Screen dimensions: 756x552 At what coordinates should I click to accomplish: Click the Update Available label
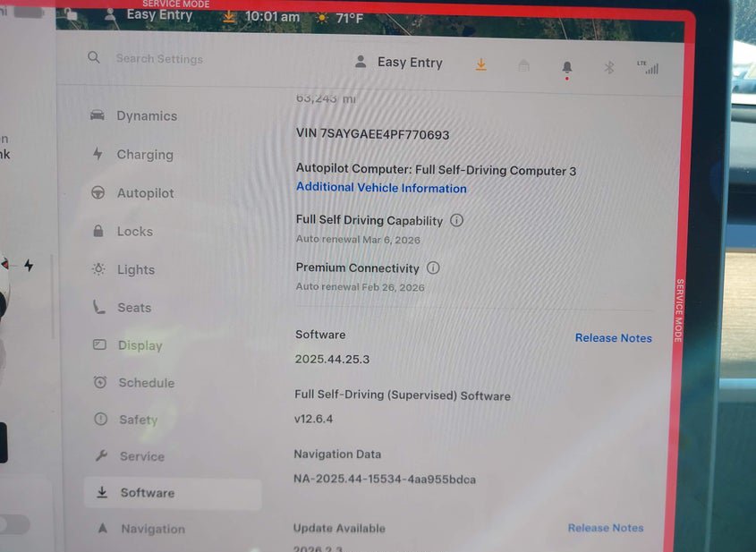pos(339,529)
